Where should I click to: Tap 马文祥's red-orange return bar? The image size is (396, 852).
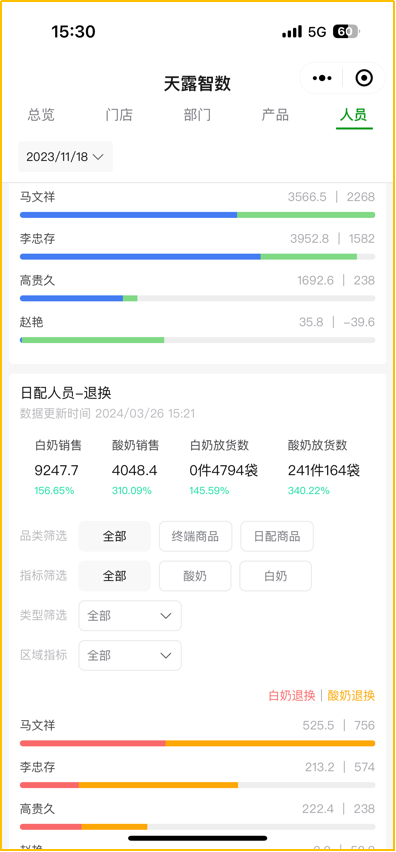pos(198,743)
